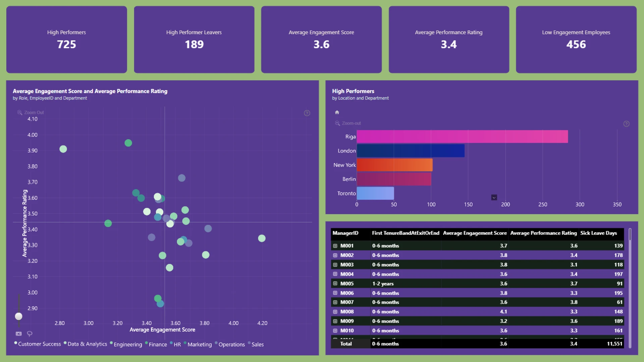Viewport: 644px width, 362px height.
Task: Click Zoom-out in the High Performers bar chart
Action: click(x=348, y=123)
